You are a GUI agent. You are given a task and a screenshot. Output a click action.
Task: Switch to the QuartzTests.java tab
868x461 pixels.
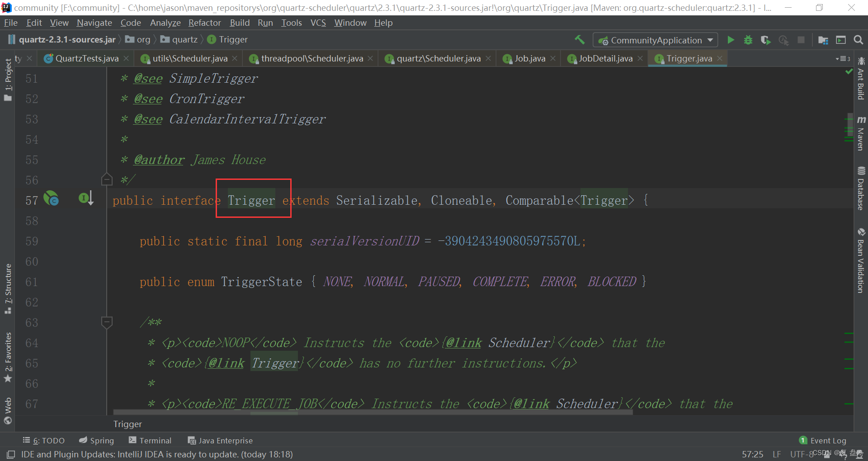[x=87, y=58]
